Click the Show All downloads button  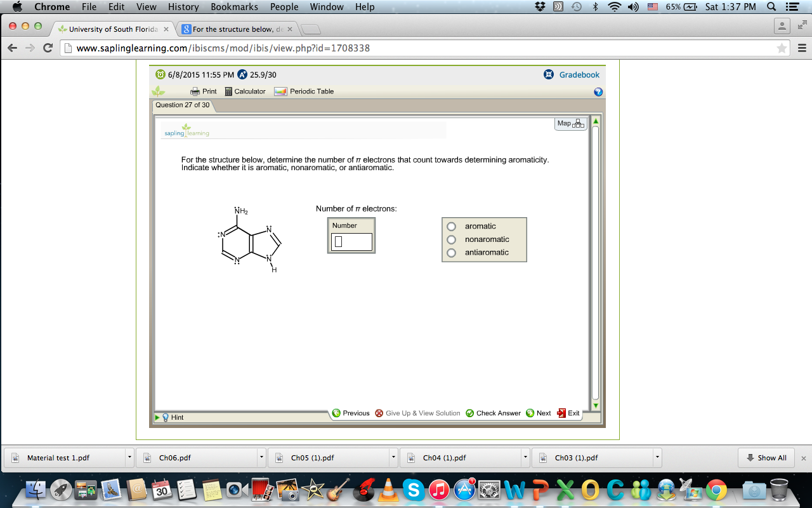point(766,457)
